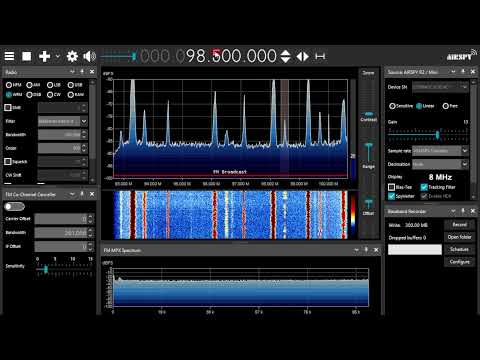Adjust the audio volume slider in the toolbar
Image resolution: width=480 pixels, height=360 pixels.
point(118,56)
